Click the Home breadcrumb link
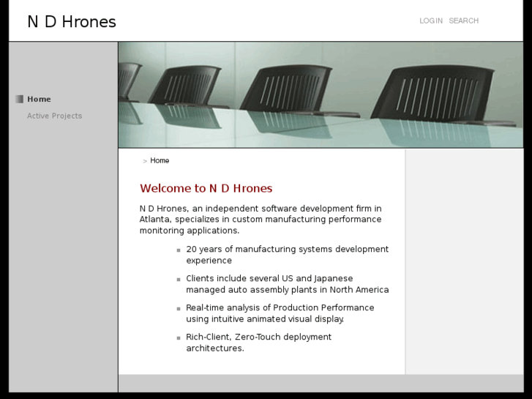532x399 pixels. pos(160,160)
